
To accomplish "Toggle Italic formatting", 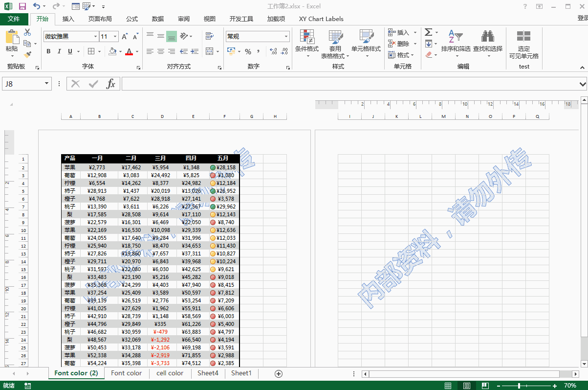I will pos(59,51).
